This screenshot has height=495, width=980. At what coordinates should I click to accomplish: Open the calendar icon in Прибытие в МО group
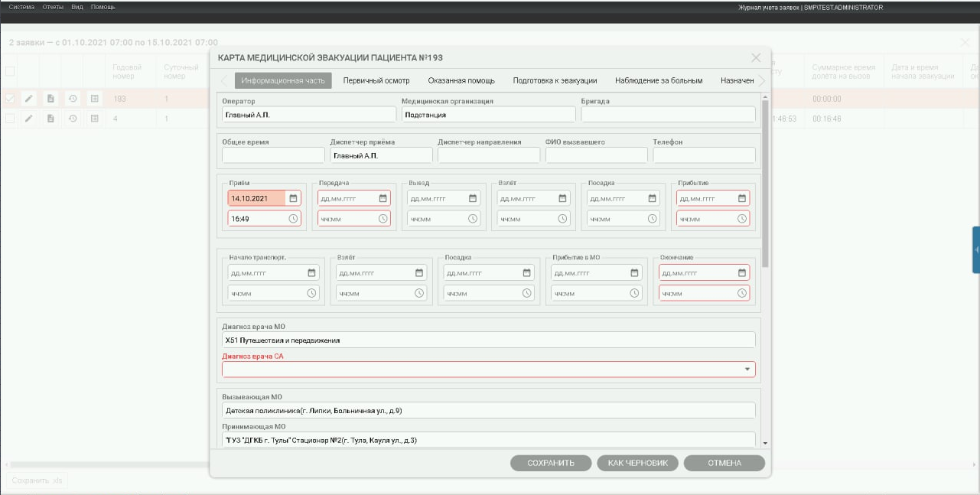pyautogui.click(x=635, y=272)
